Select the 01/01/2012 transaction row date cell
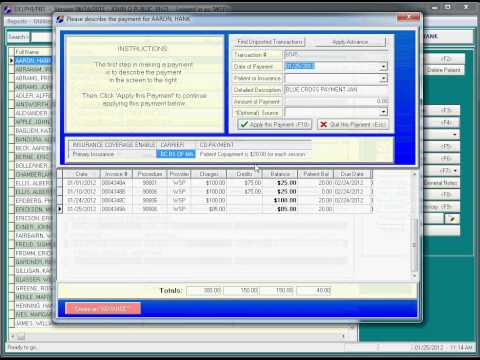The width and height of the screenshot is (480, 360). coord(82,183)
